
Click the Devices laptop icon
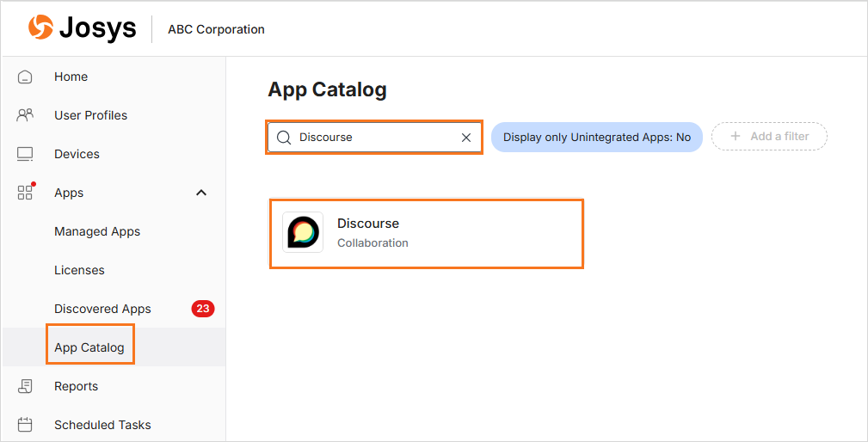(25, 154)
